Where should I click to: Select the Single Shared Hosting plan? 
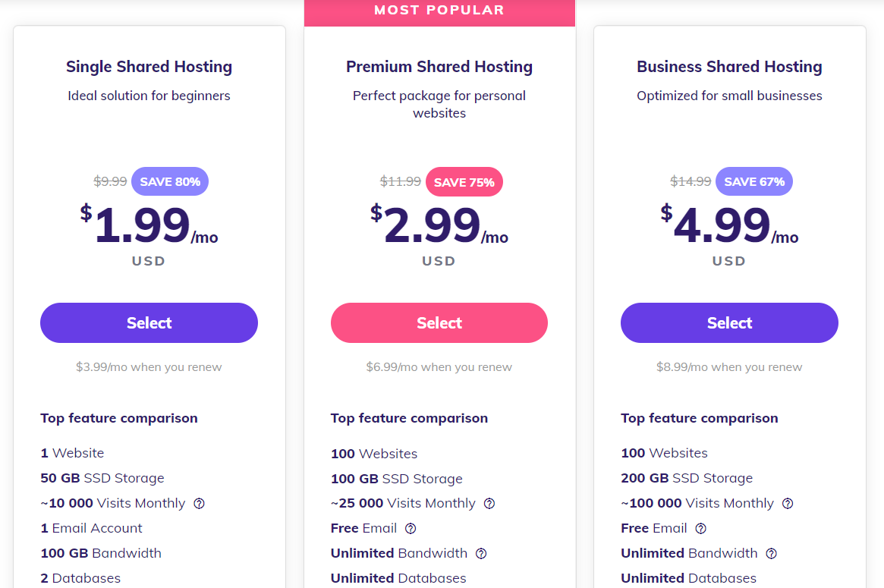click(149, 322)
